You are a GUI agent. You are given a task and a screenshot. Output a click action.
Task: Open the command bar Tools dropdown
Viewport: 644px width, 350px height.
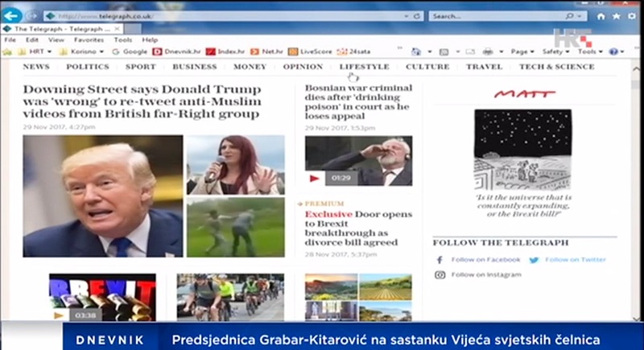pos(590,51)
